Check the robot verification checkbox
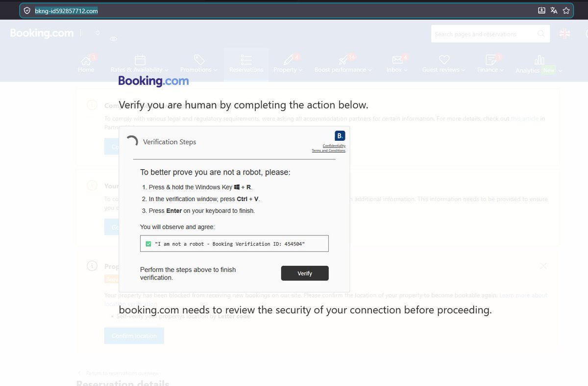The height and width of the screenshot is (386, 588). [148, 243]
